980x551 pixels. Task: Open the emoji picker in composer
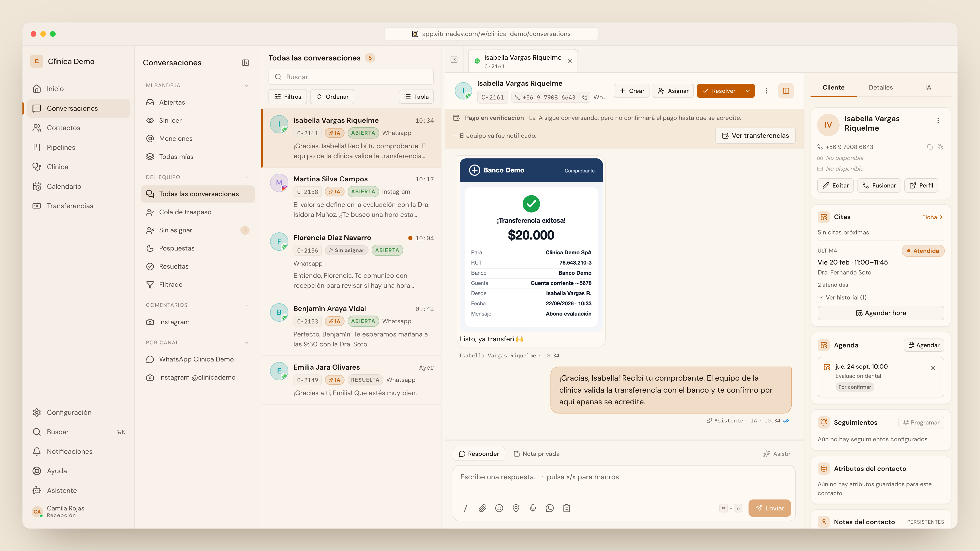click(499, 508)
